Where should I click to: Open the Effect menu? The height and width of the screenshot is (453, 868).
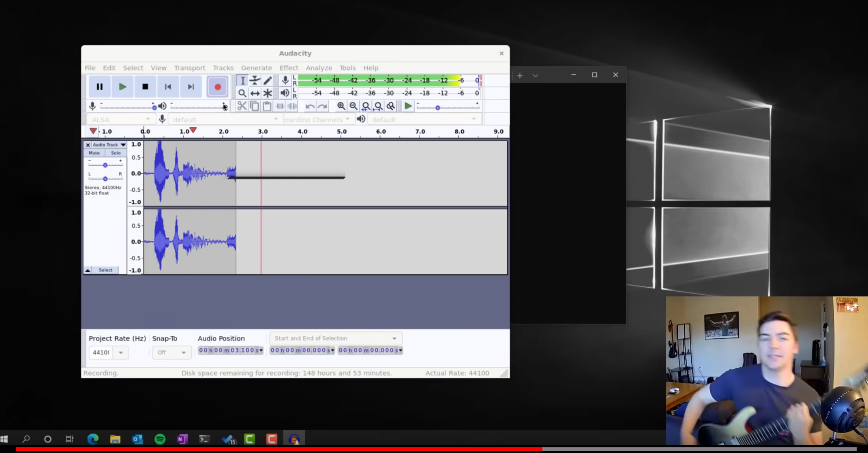(x=288, y=68)
